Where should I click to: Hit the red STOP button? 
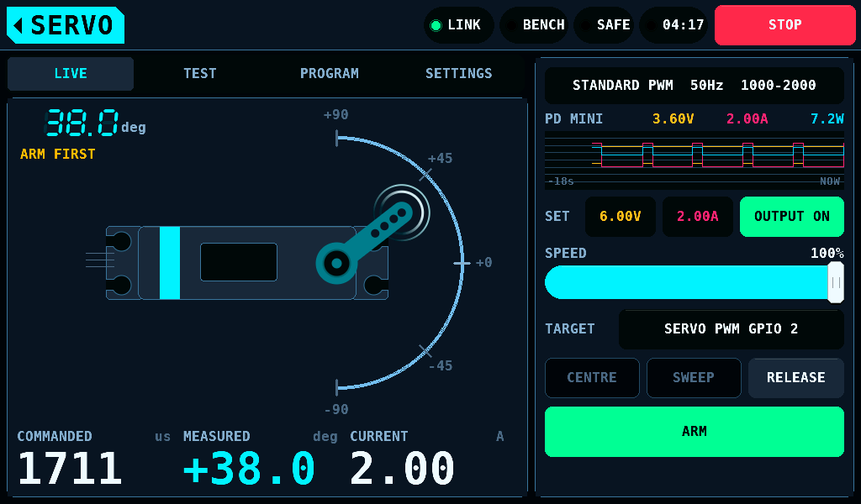pos(785,25)
